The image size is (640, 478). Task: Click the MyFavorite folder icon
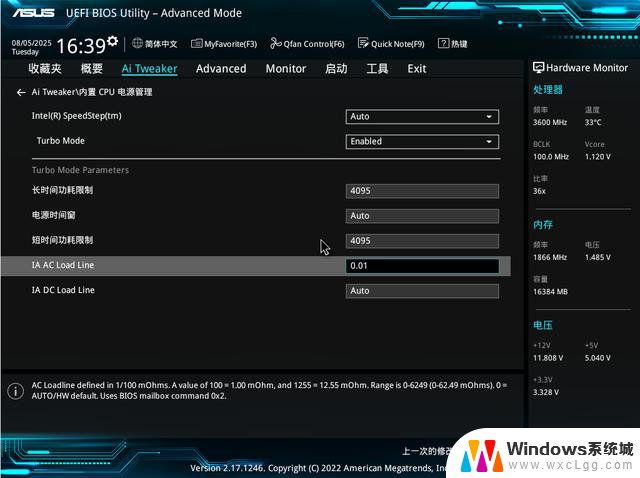point(196,43)
